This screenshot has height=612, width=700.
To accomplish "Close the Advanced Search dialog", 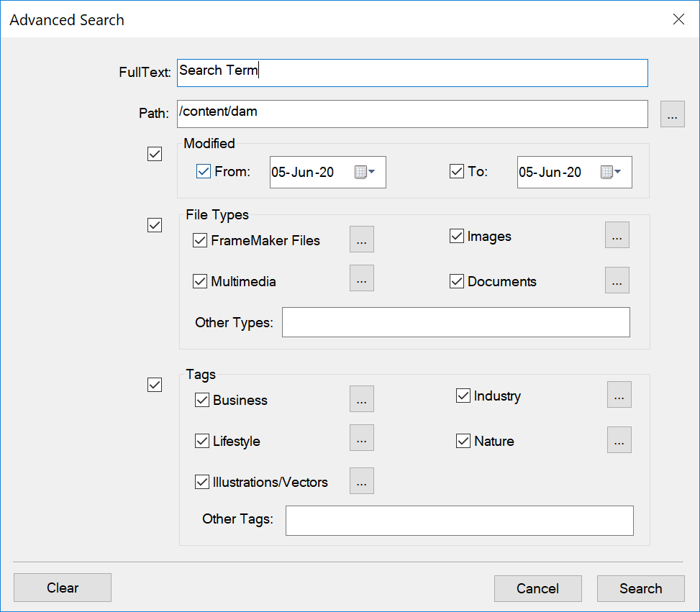I will [678, 19].
